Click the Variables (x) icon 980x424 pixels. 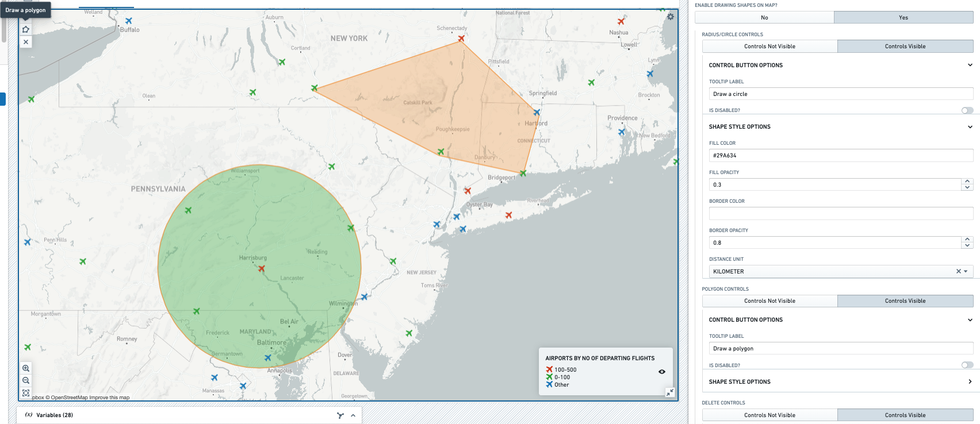click(x=29, y=415)
